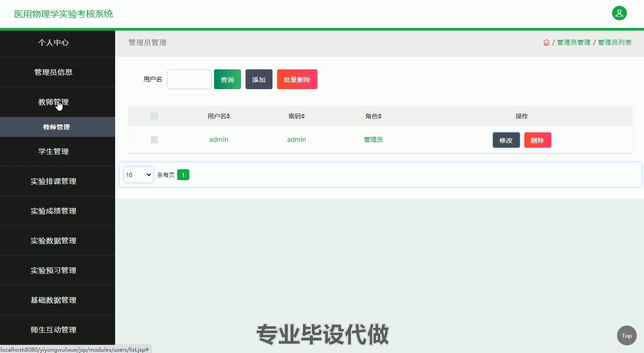Click the admin password cell
The width and height of the screenshot is (644, 353).
tap(297, 140)
